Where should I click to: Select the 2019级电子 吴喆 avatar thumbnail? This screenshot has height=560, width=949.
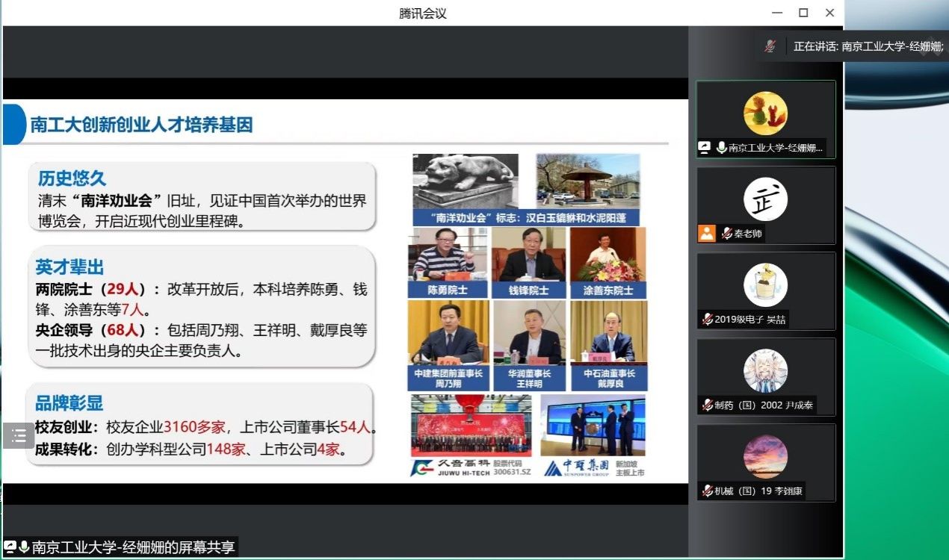(765, 285)
